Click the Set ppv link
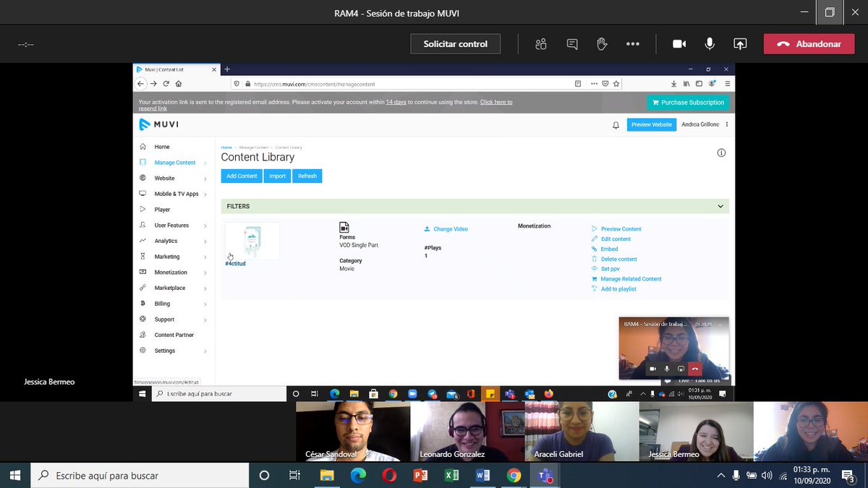The height and width of the screenshot is (488, 868). pos(605,269)
